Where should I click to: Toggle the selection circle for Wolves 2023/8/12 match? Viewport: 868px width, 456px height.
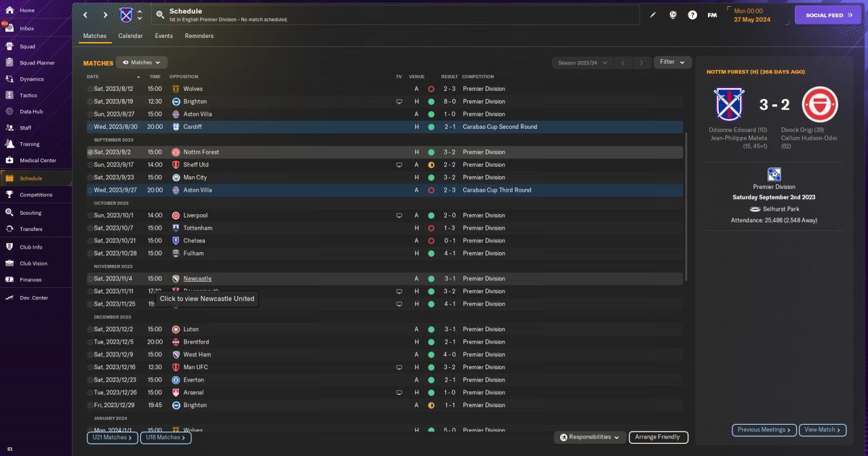point(90,89)
